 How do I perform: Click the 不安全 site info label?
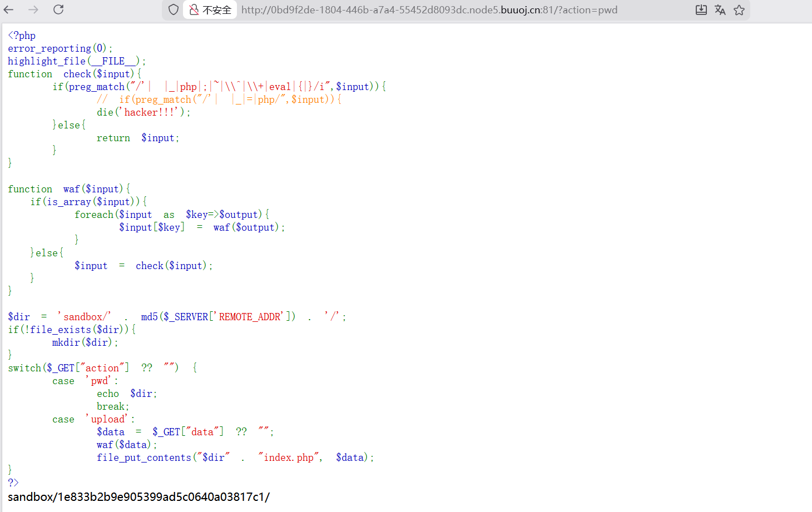pyautogui.click(x=216, y=10)
